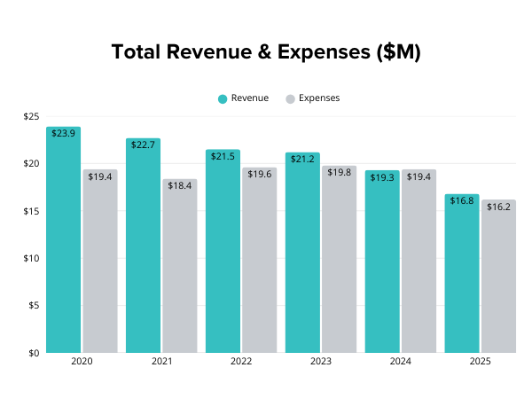The width and height of the screenshot is (532, 399).
Task: Click the 2023 revenue bar labeled $21.2
Action: coord(302,253)
